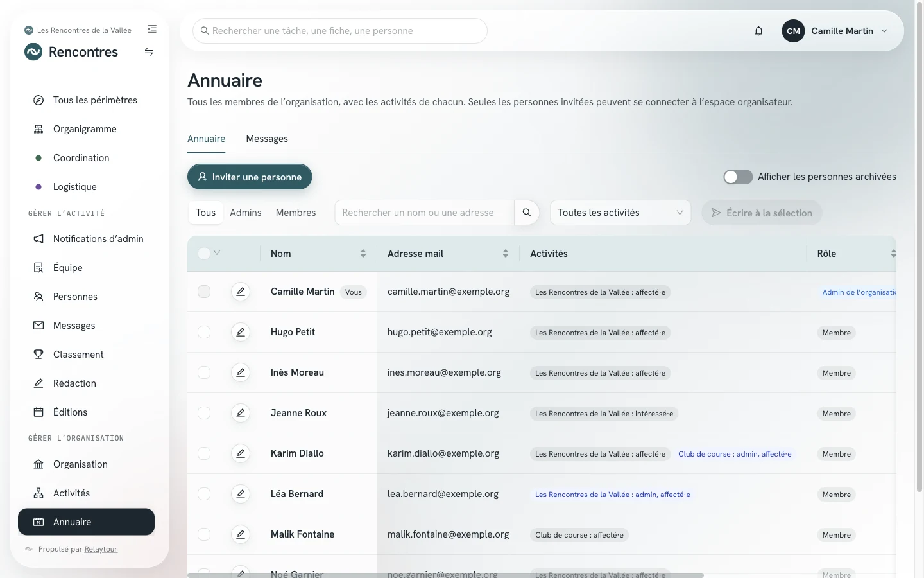Edit Karim Diallo's entry with pencil icon
The width and height of the screenshot is (924, 578).
241,453
